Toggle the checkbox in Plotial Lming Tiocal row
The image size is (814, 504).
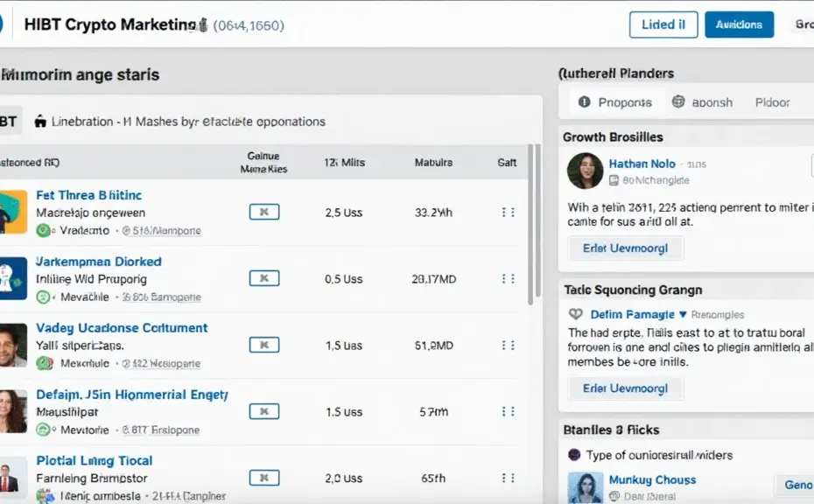pos(263,478)
